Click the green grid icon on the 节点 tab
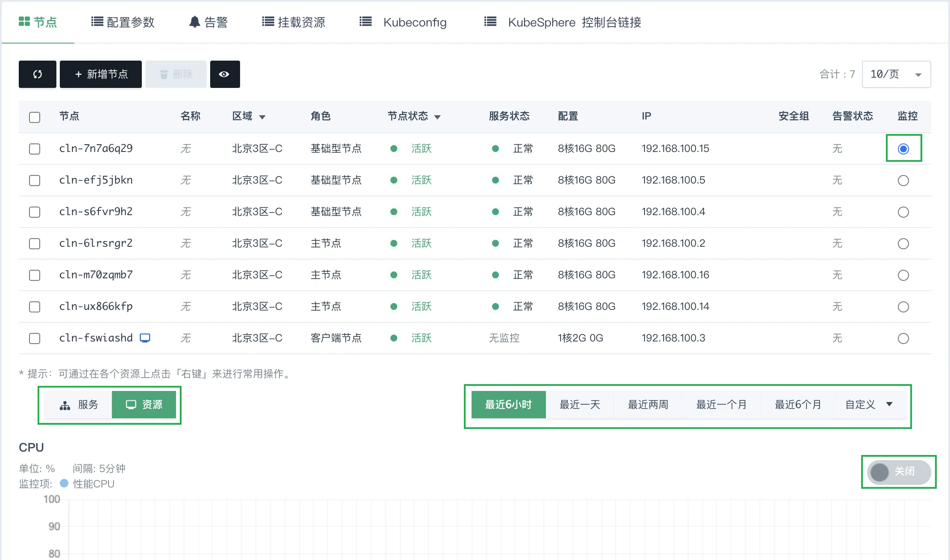The image size is (950, 560). click(24, 22)
